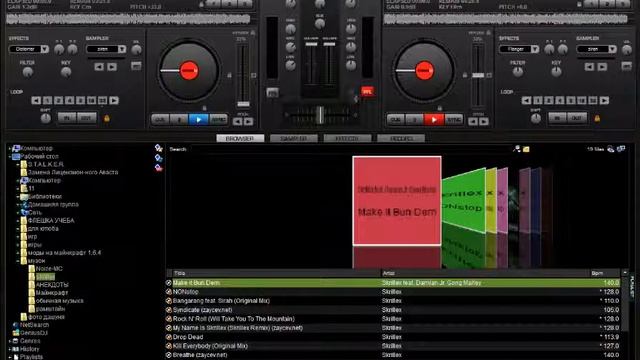Collapse the музон folder
Image resolution: width=640 pixels, height=360 pixels.
coord(18,261)
